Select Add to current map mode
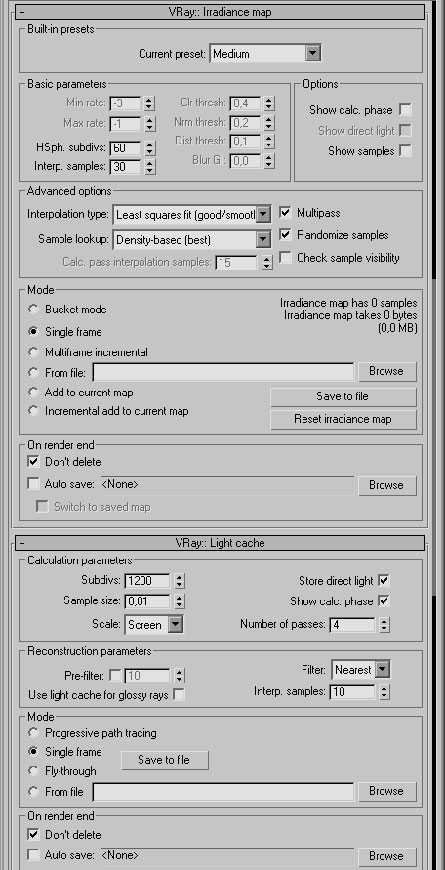The width and height of the screenshot is (445, 870). (x=34, y=392)
